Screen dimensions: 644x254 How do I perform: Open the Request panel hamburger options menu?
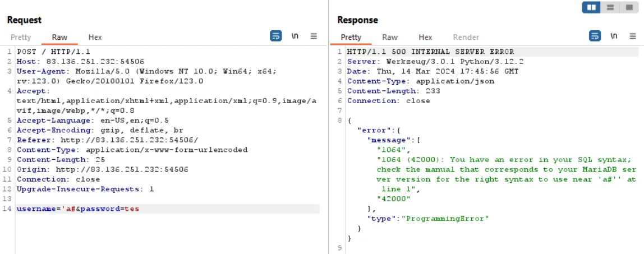pos(314,36)
